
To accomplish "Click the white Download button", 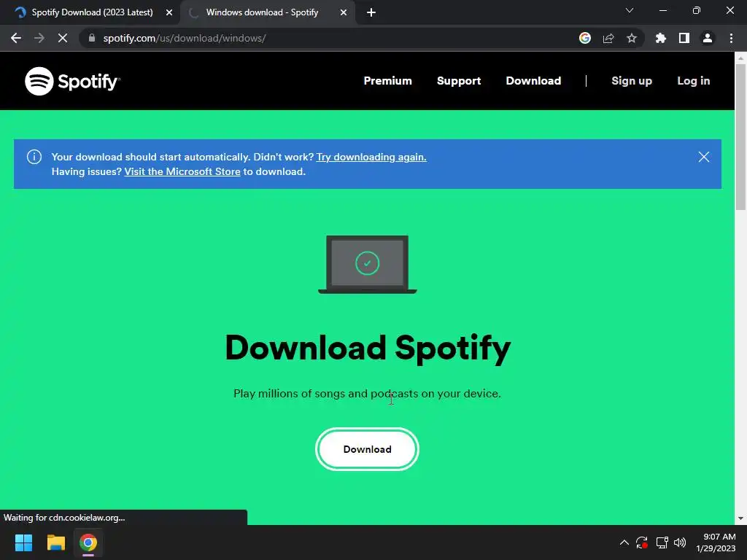I will 368,449.
